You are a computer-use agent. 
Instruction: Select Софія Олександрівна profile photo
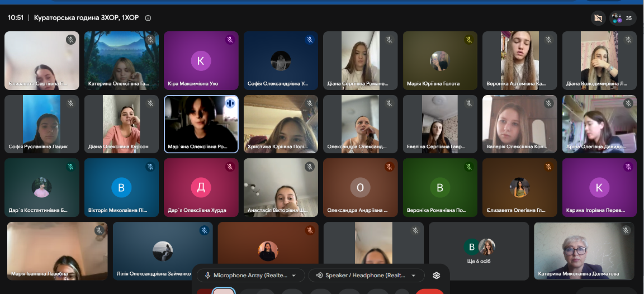pyautogui.click(x=281, y=61)
